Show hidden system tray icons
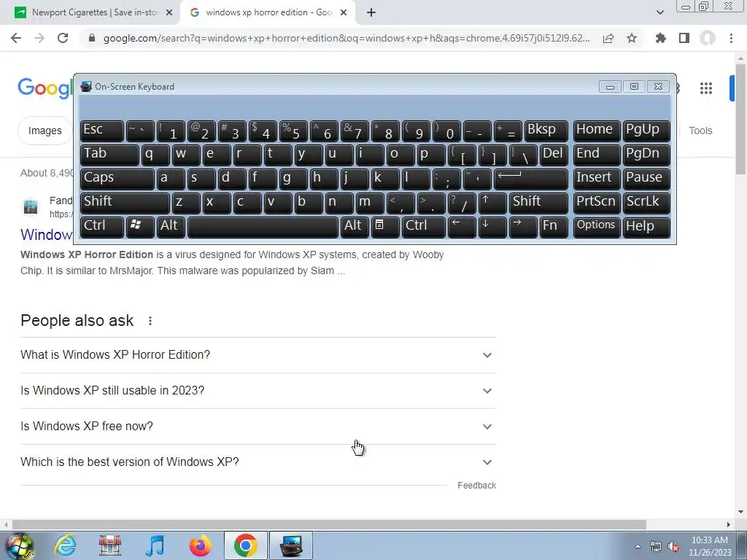Viewport: 747px width, 560px height. (638, 547)
